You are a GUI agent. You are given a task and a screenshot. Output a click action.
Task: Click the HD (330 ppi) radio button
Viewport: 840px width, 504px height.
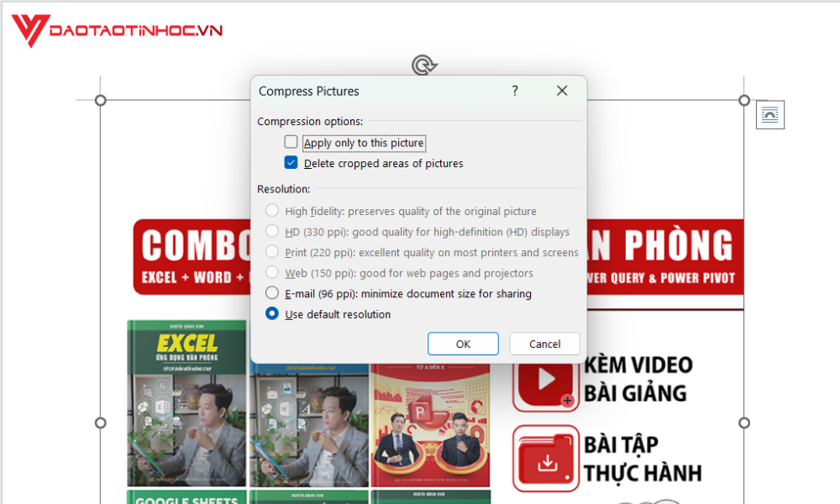click(272, 231)
